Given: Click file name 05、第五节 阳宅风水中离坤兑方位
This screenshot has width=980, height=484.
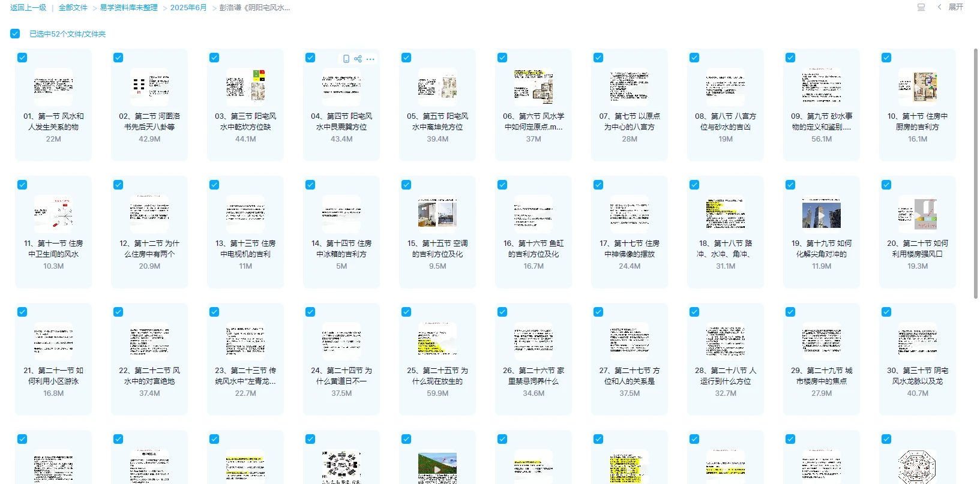Looking at the screenshot, I should 437,122.
